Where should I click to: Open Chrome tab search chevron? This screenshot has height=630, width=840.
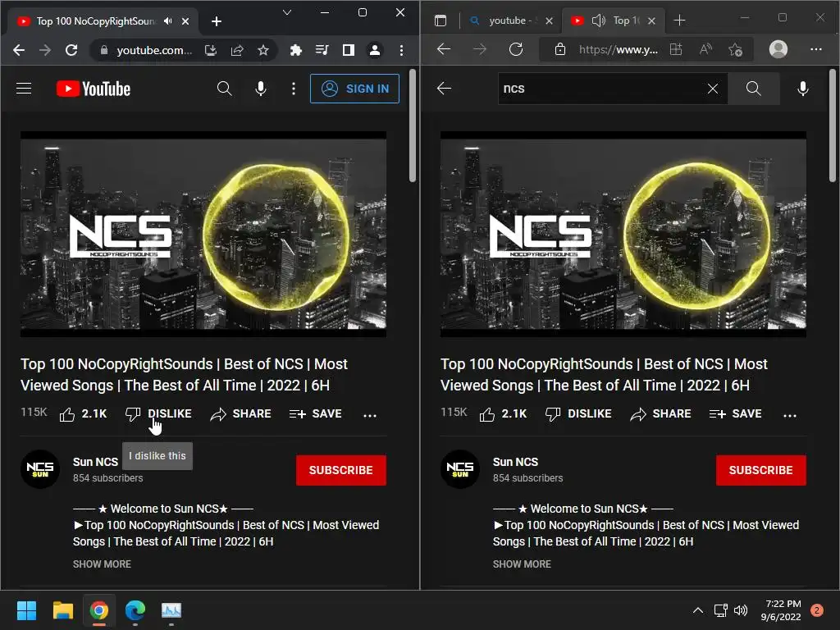287,13
